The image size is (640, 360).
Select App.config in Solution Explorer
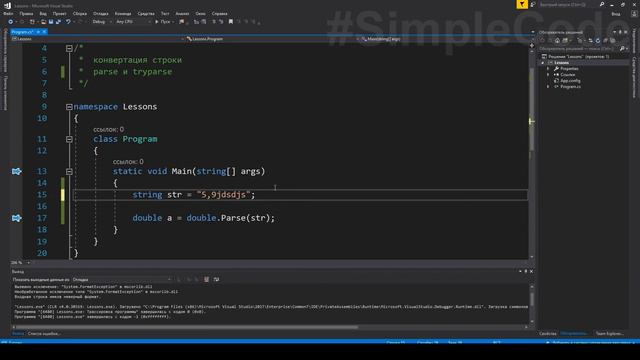point(570,81)
